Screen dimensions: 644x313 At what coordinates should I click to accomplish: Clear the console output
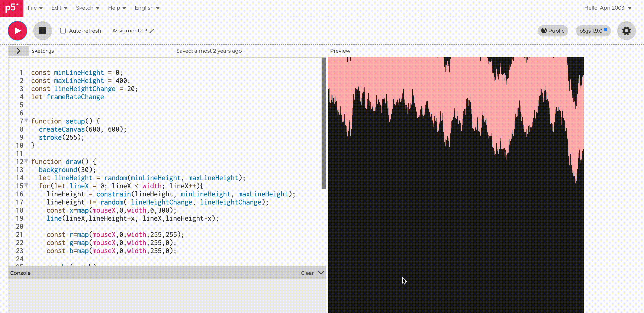coord(307,273)
